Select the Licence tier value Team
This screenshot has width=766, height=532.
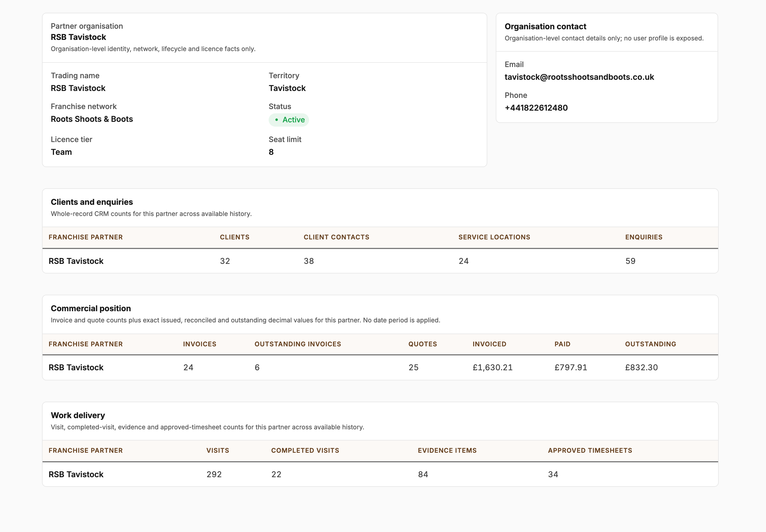[61, 152]
